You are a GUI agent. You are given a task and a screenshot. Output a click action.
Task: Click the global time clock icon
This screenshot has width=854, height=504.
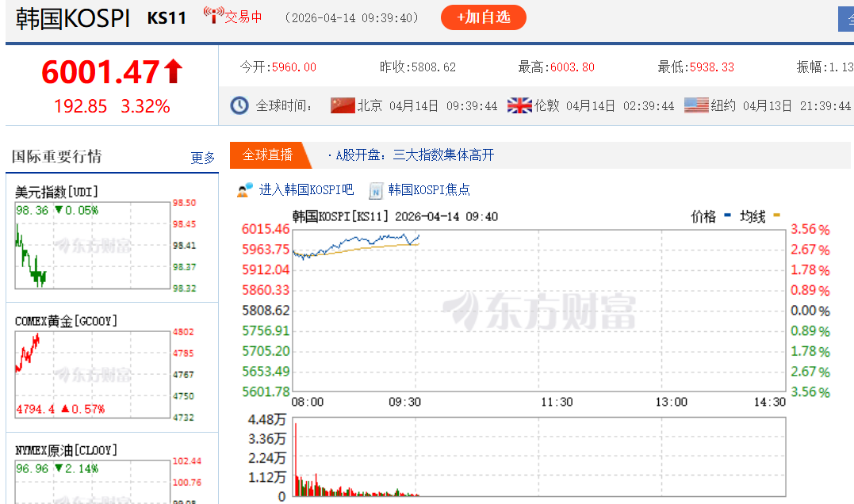(x=239, y=105)
